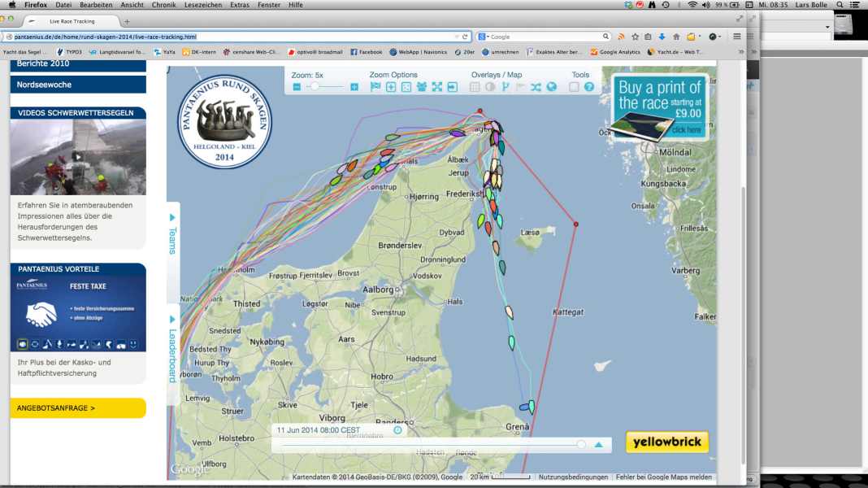
Task: Click the zoom in plus button
Action: pos(354,87)
